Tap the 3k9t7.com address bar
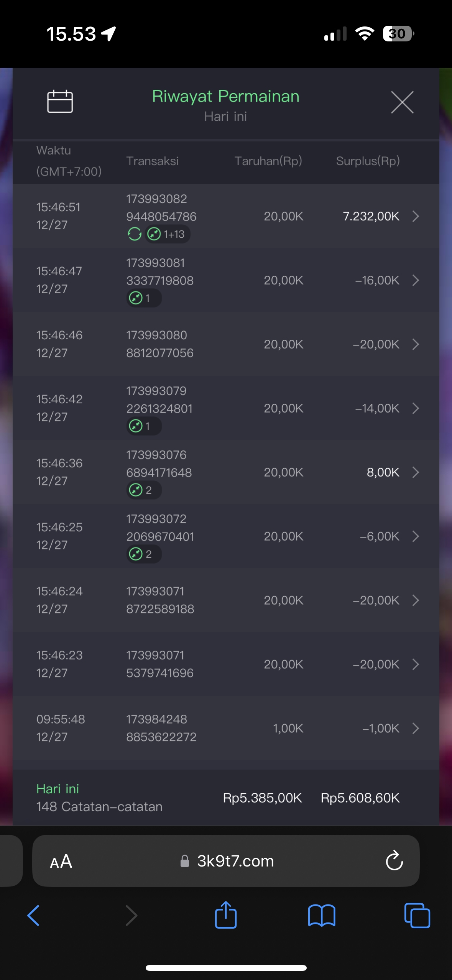The height and width of the screenshot is (980, 452). click(235, 861)
